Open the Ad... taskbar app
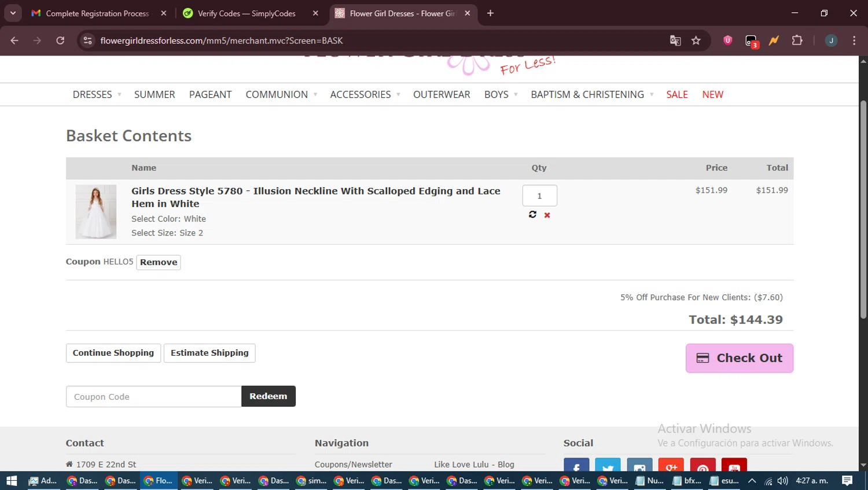This screenshot has height=490, width=868. (42, 481)
